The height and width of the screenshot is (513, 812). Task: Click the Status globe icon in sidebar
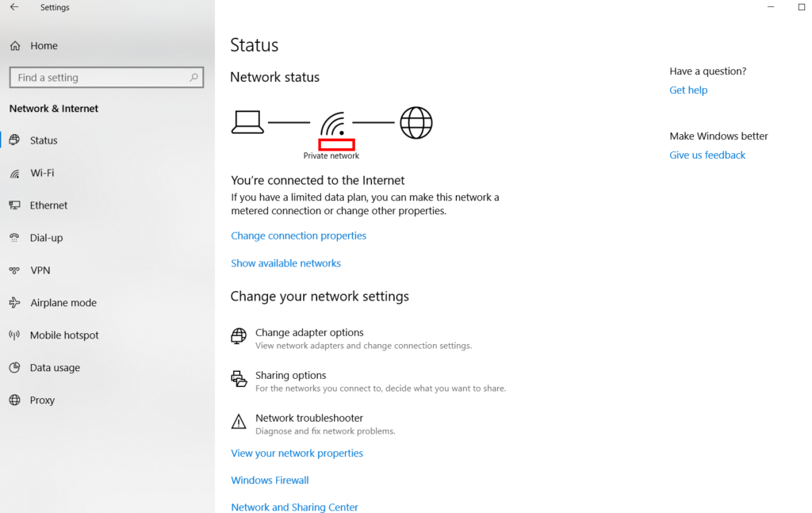[x=14, y=140]
